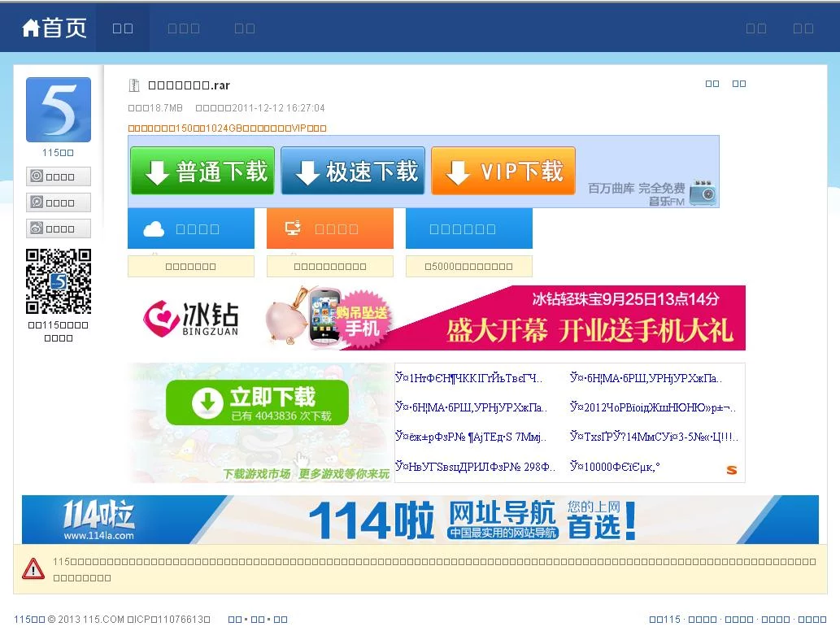This screenshot has width=840, height=644.
Task: Click the 115 footer brand link before ©
Action: 29,620
